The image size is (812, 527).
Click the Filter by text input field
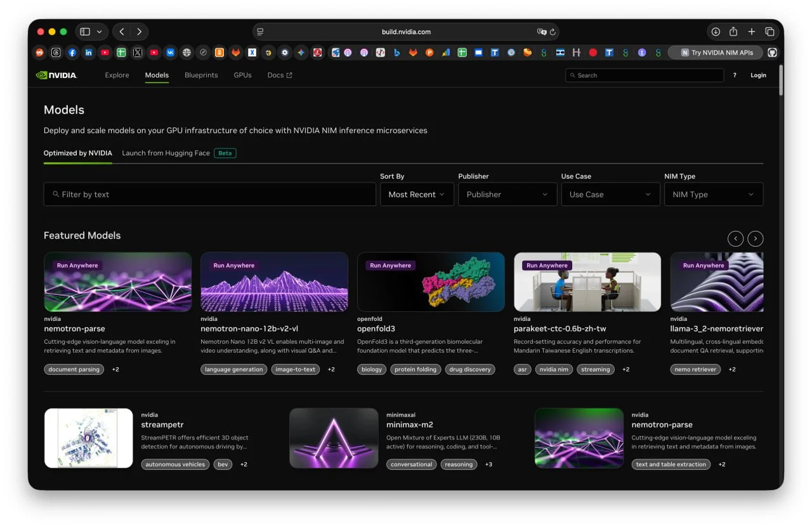click(209, 195)
